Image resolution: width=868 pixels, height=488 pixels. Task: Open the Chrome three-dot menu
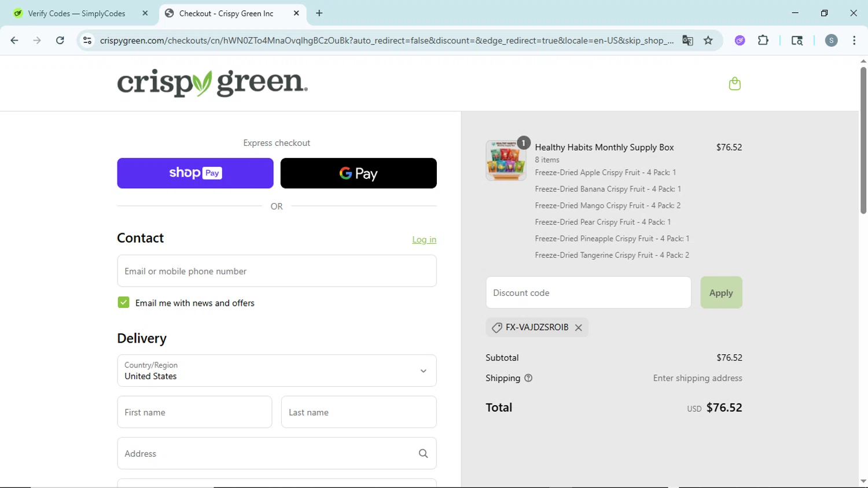click(854, 41)
